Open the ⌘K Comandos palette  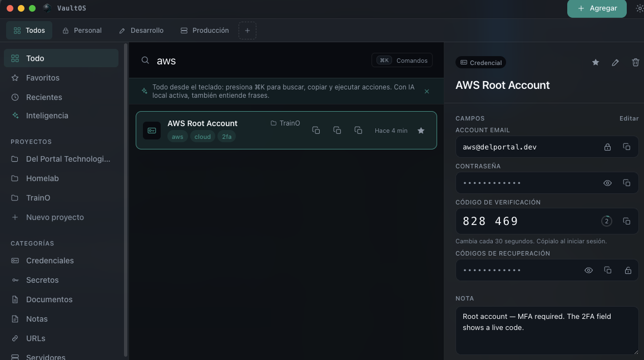point(402,61)
